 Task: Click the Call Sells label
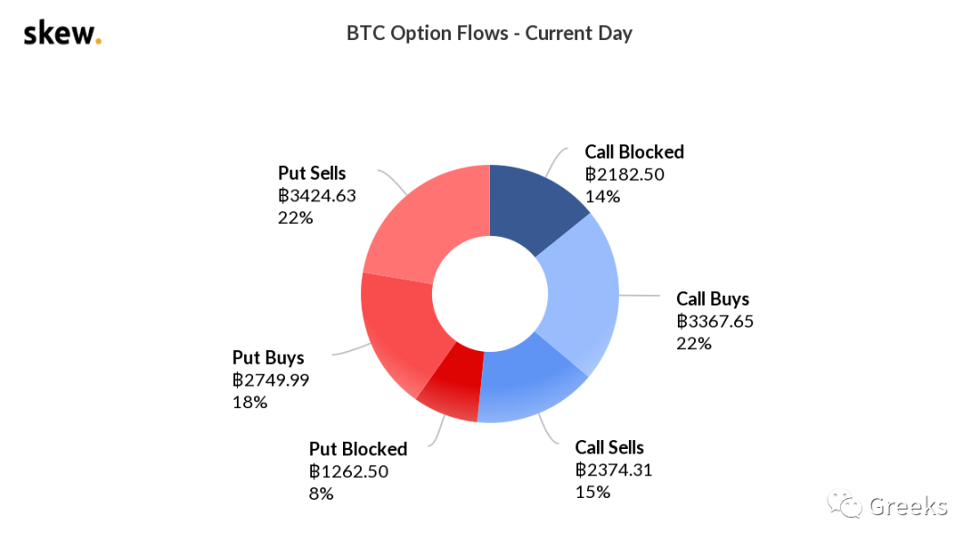click(610, 447)
